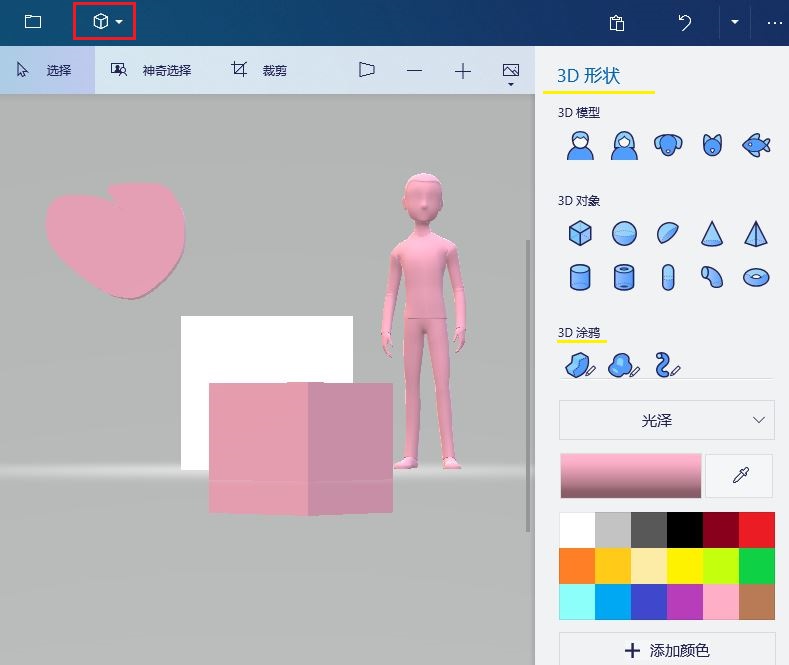Screen dimensions: 789x665
Task: Select the pink heart doodle on canvas
Action: (x=115, y=240)
